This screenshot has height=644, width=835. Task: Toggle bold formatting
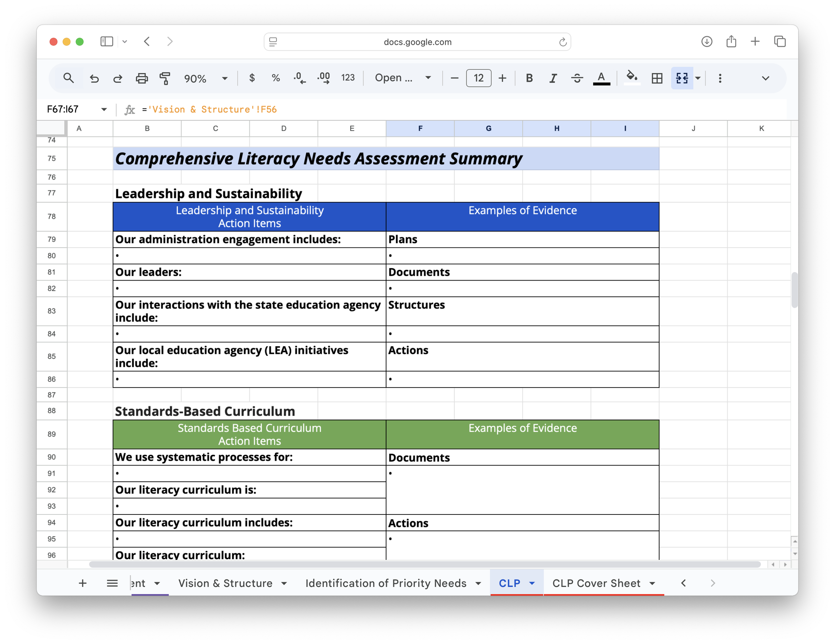529,78
